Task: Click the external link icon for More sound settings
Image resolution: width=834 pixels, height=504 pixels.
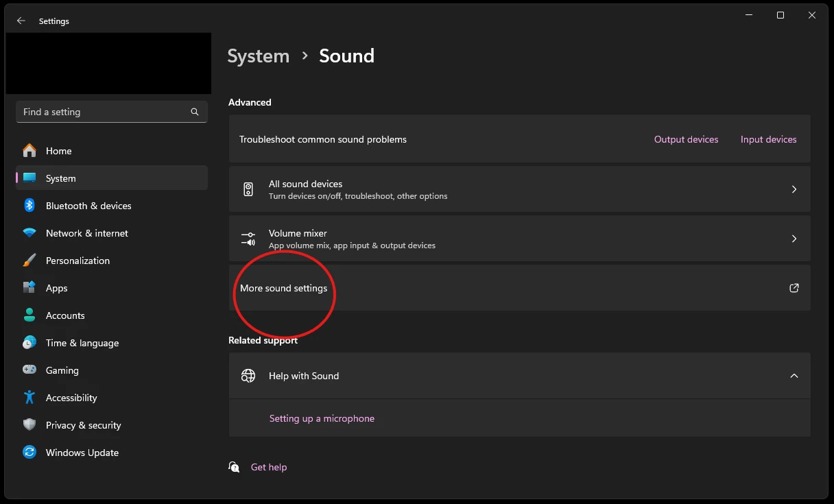Action: [794, 288]
